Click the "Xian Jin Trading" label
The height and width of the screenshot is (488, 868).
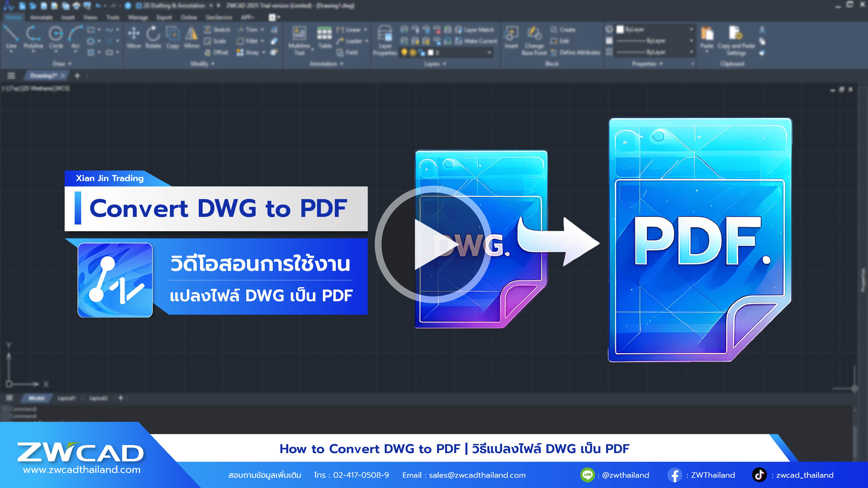[110, 178]
